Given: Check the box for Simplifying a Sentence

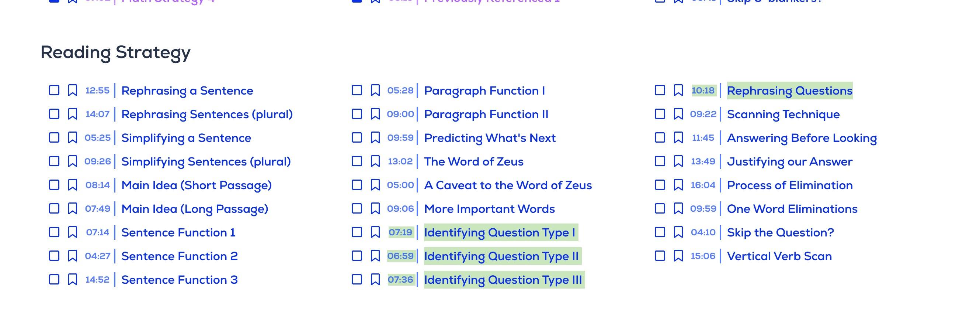Looking at the screenshot, I should [54, 137].
